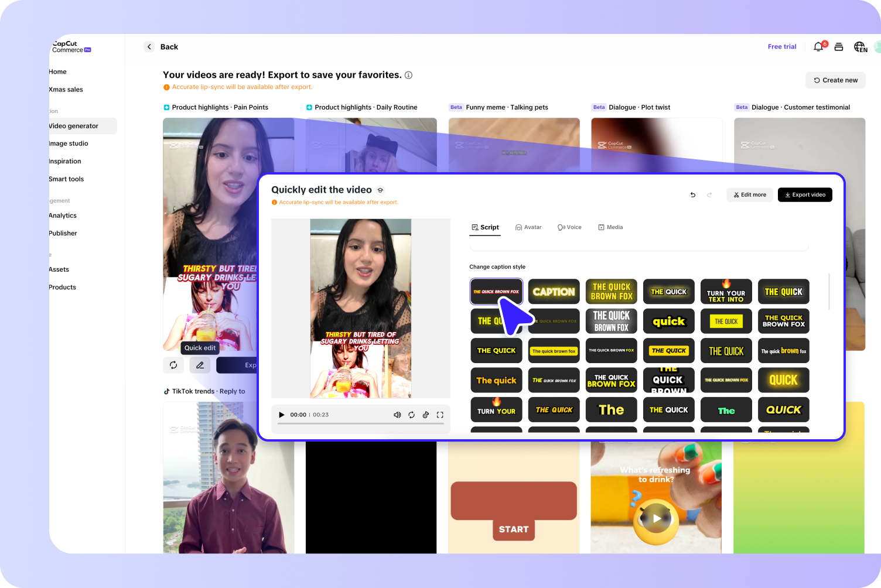Screen dimensions: 881x588
Task: Click the Quick edit pencil icon
Action: click(200, 365)
